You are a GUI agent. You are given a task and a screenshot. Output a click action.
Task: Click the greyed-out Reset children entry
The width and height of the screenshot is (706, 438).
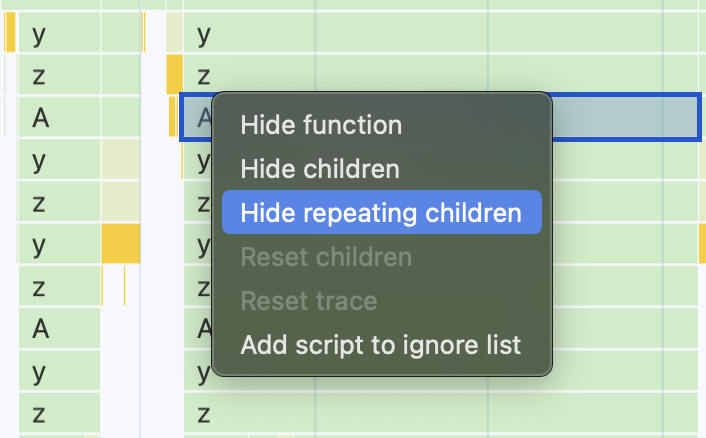[326, 257]
